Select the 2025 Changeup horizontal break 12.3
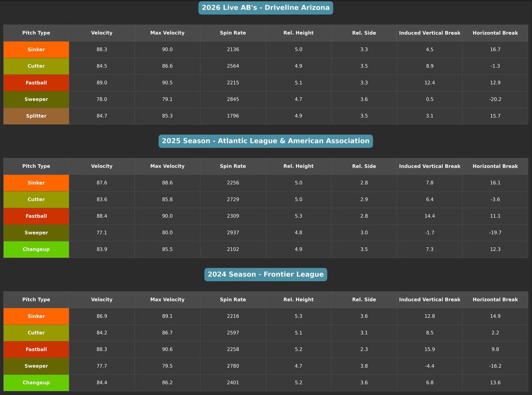 495,249
